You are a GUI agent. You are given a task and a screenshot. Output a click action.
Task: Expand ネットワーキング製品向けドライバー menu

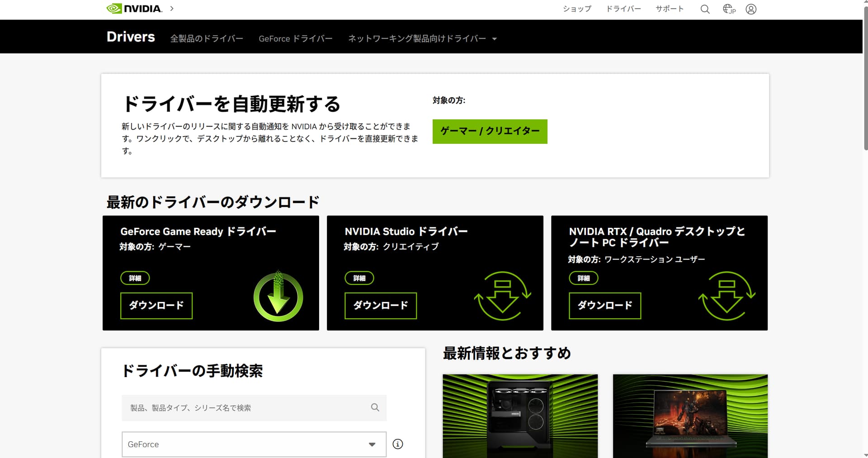(422, 39)
